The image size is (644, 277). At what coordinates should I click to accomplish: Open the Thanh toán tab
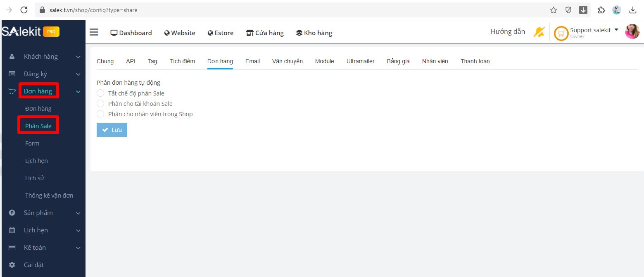[x=475, y=61]
